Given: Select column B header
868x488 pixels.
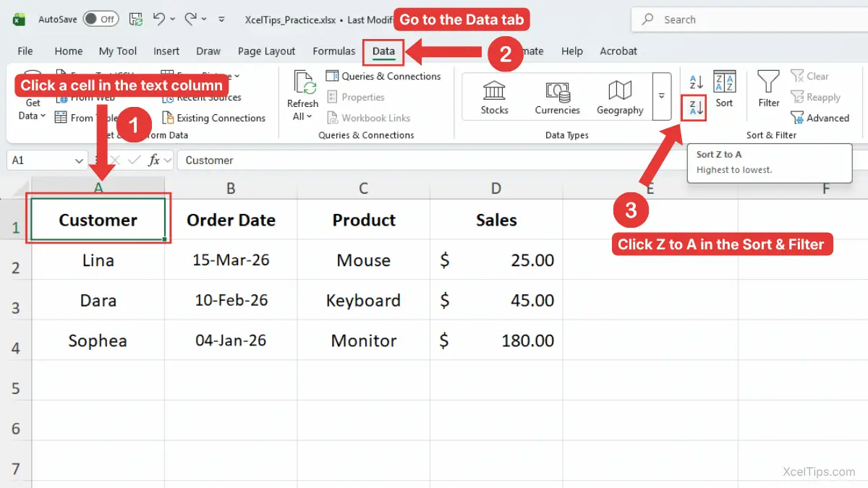Looking at the screenshot, I should pyautogui.click(x=231, y=189).
